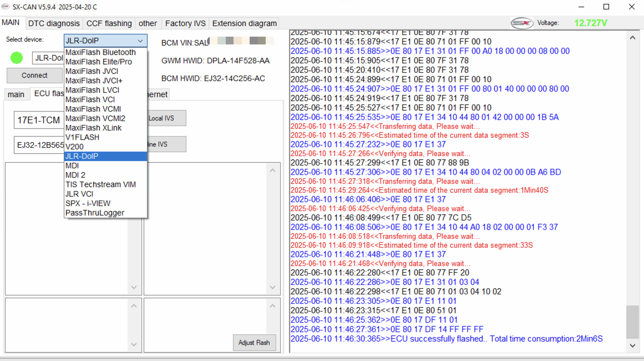Click log line 'Estimated time...1Min40S'
644x361 pixels.
[x=419, y=190]
